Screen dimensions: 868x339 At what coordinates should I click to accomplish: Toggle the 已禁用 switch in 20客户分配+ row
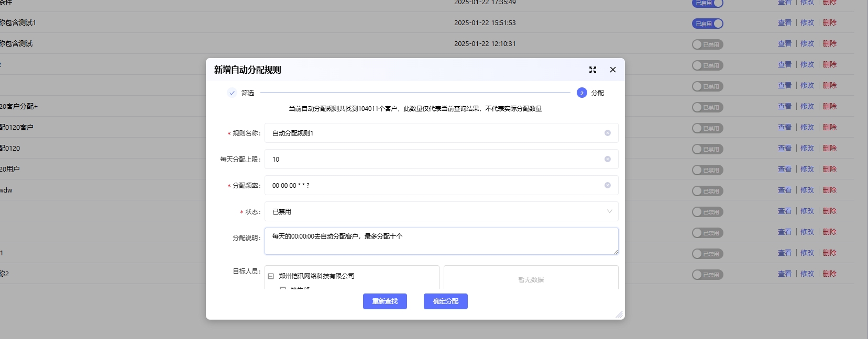click(x=707, y=107)
